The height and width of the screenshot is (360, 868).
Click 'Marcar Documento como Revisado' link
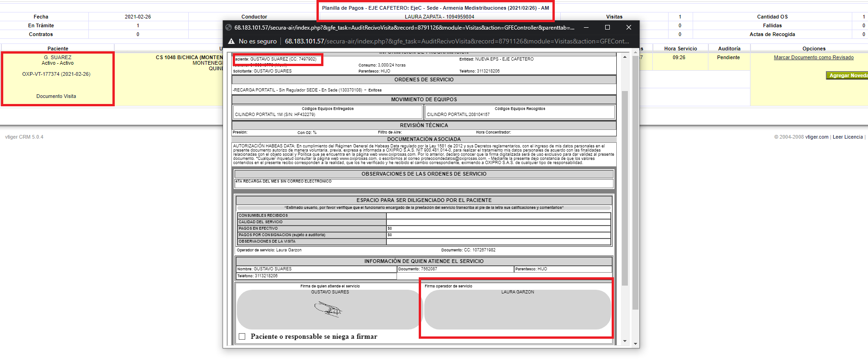click(x=813, y=58)
